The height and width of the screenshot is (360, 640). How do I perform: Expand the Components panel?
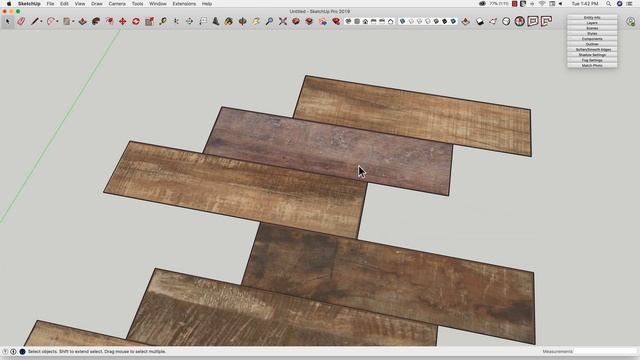(592, 39)
